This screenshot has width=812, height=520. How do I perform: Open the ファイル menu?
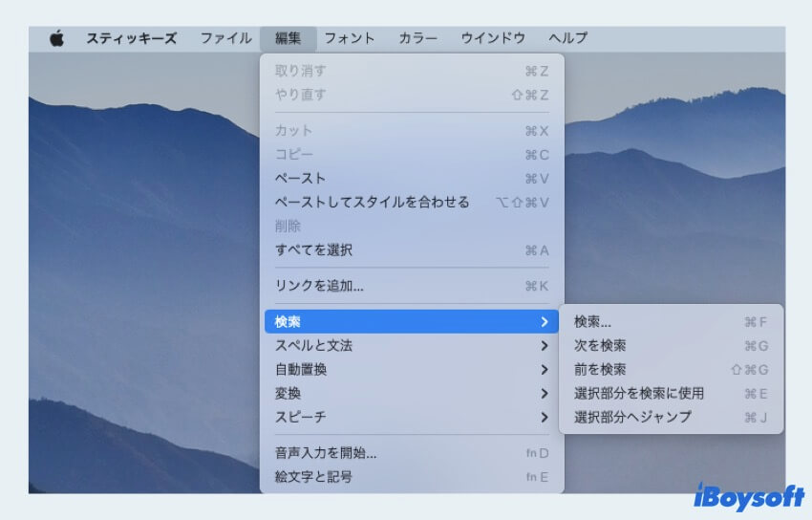(x=225, y=39)
